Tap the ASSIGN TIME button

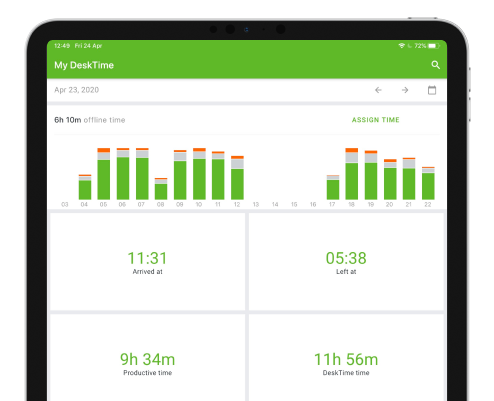[x=376, y=120]
